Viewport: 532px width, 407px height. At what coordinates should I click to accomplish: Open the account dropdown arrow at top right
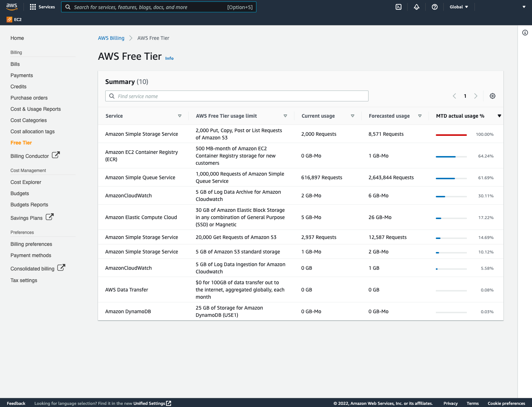524,7
